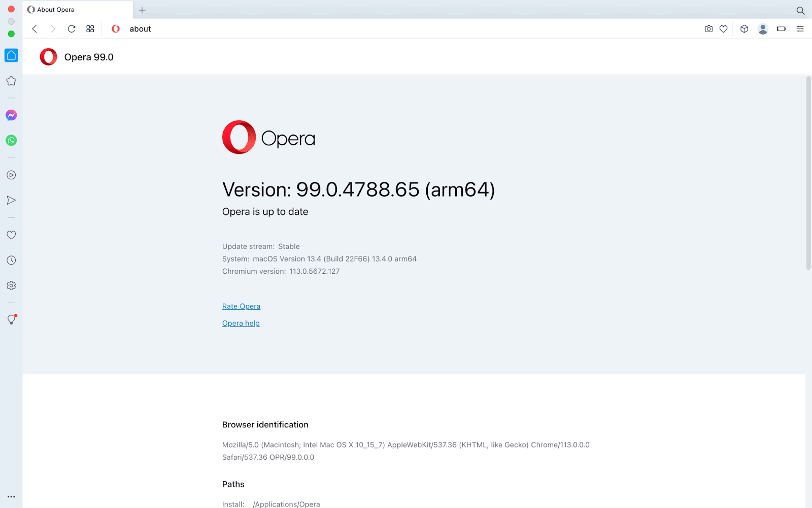The image size is (812, 508).
Task: Open the tab search magnifier
Action: click(x=800, y=10)
